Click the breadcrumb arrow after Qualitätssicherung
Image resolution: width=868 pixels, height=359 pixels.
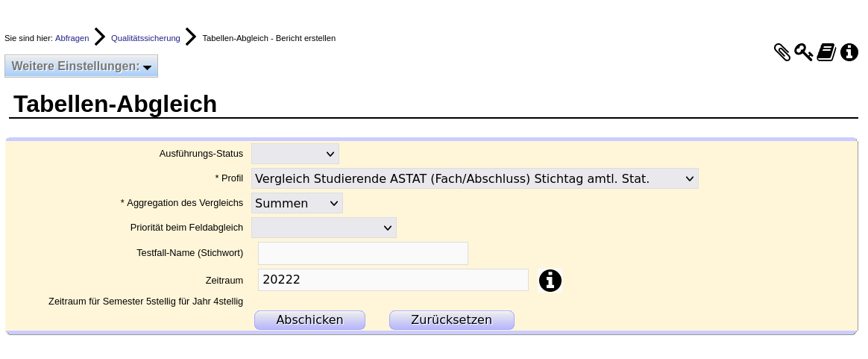[191, 37]
